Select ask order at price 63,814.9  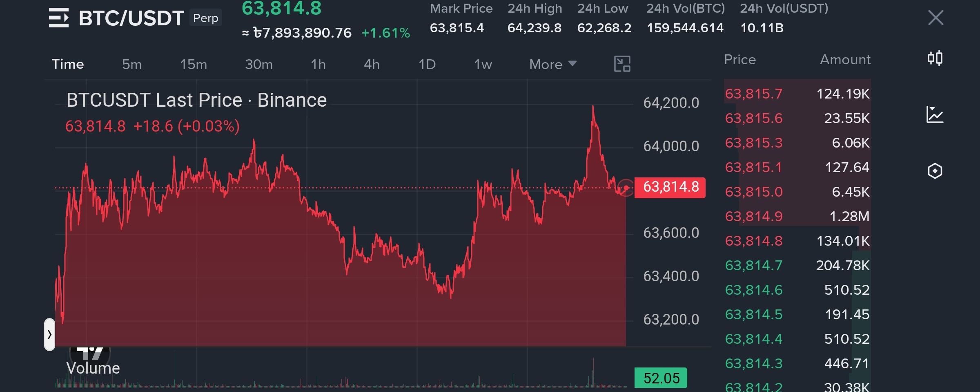coord(797,216)
